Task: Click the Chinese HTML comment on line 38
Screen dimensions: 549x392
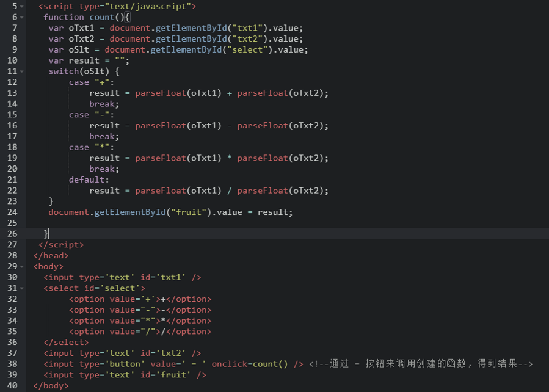Action: (421, 364)
